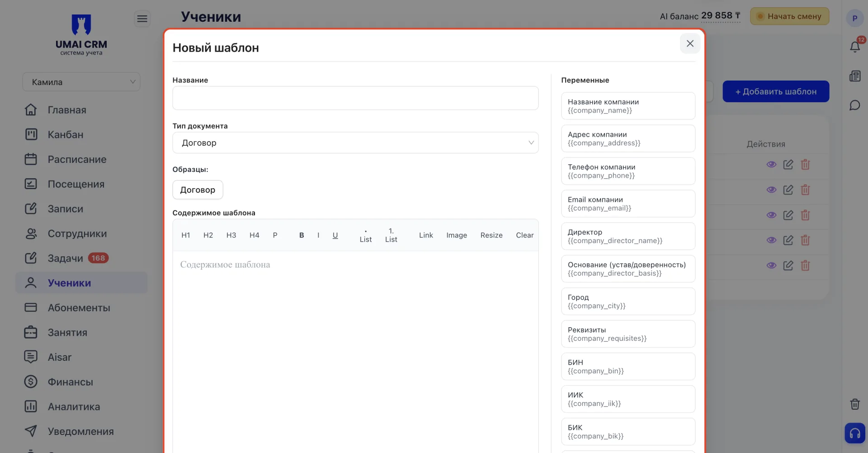View the second template with eye icon
The width and height of the screenshot is (868, 453).
click(x=771, y=190)
